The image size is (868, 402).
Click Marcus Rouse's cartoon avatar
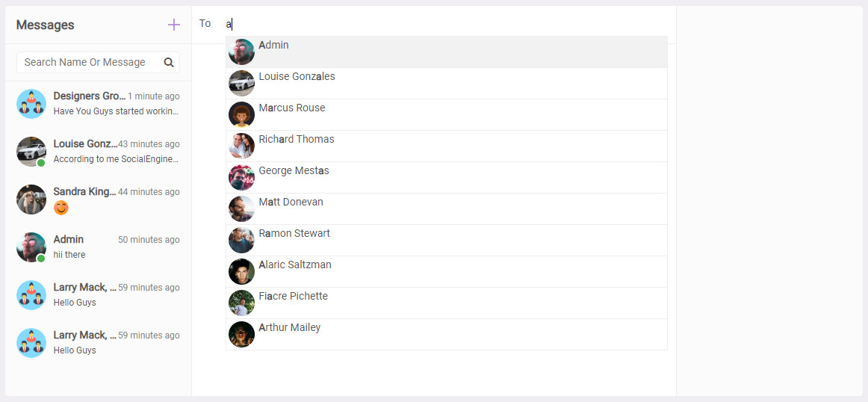[241, 114]
